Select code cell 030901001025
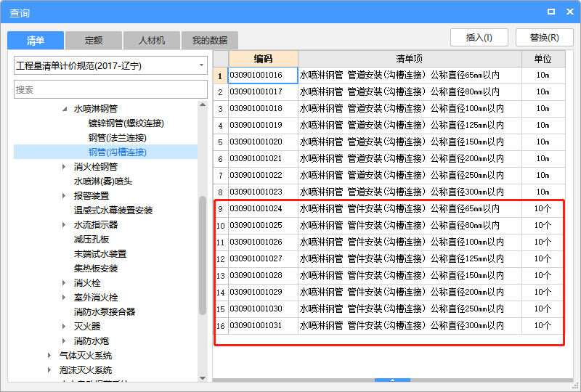This screenshot has height=392, width=581. 263,225
